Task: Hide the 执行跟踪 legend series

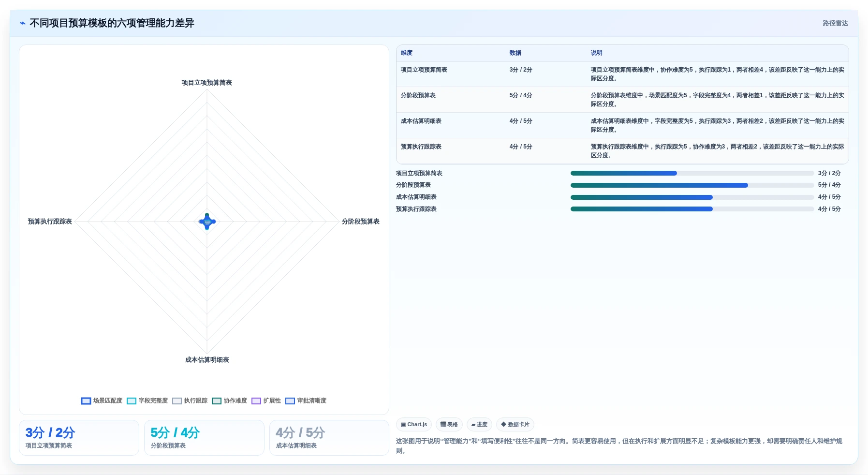Action: pos(190,401)
